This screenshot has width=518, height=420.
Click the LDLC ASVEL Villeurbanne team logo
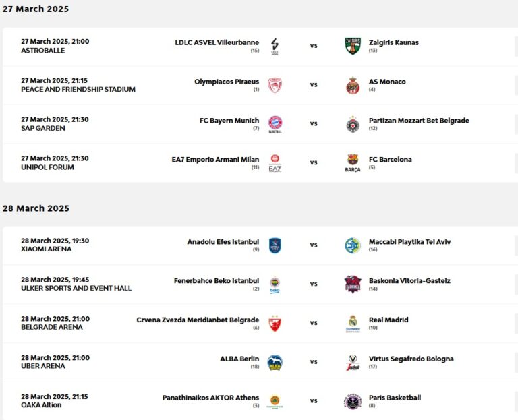point(275,46)
